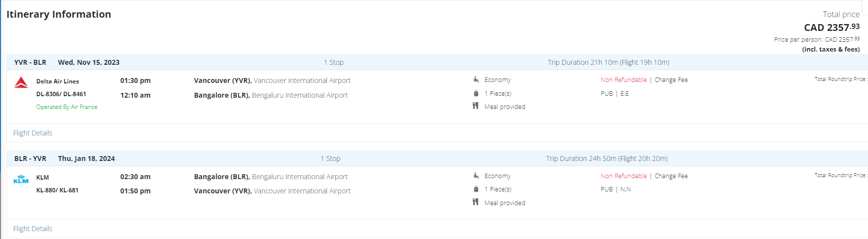Select the YVR - BLR segment header
Viewport: 868px width, 239px height.
(30, 62)
